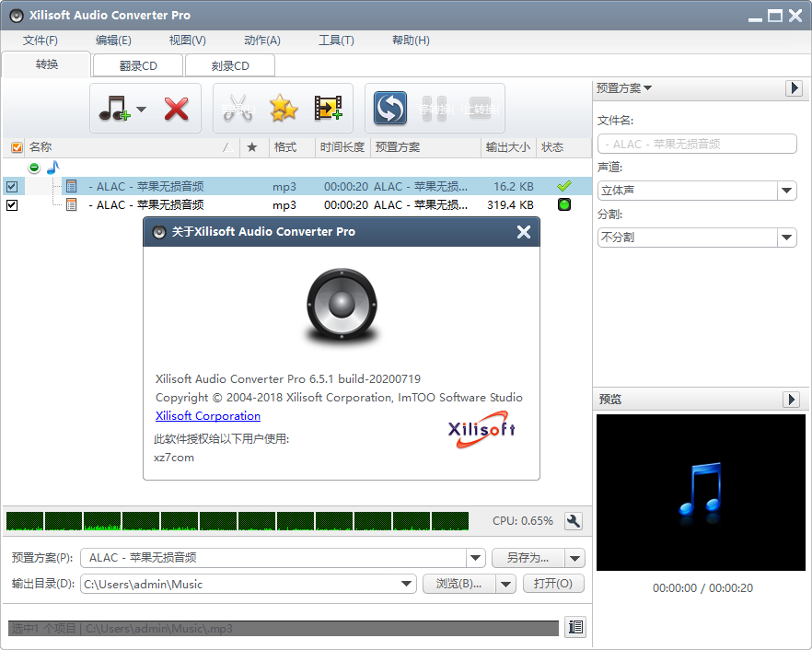Screen dimensions: 812x650
Task: Sort by the 名称 column header
Action: pos(132,147)
